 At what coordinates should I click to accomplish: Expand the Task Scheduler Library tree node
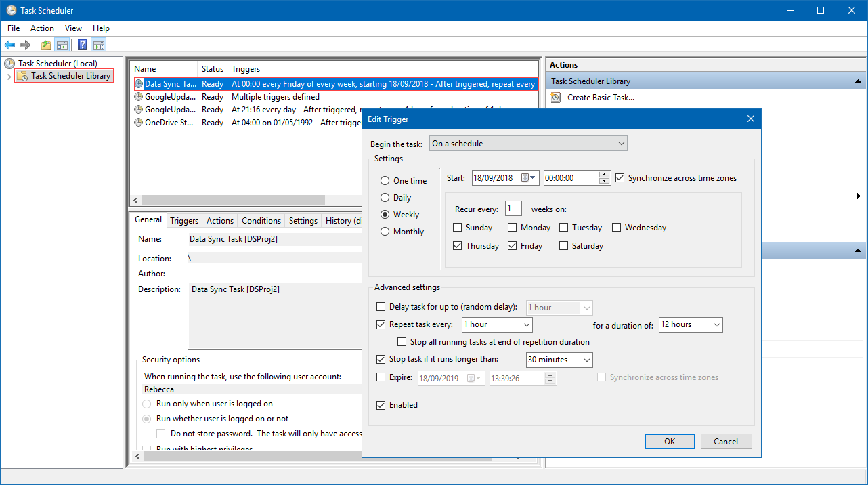click(x=9, y=77)
